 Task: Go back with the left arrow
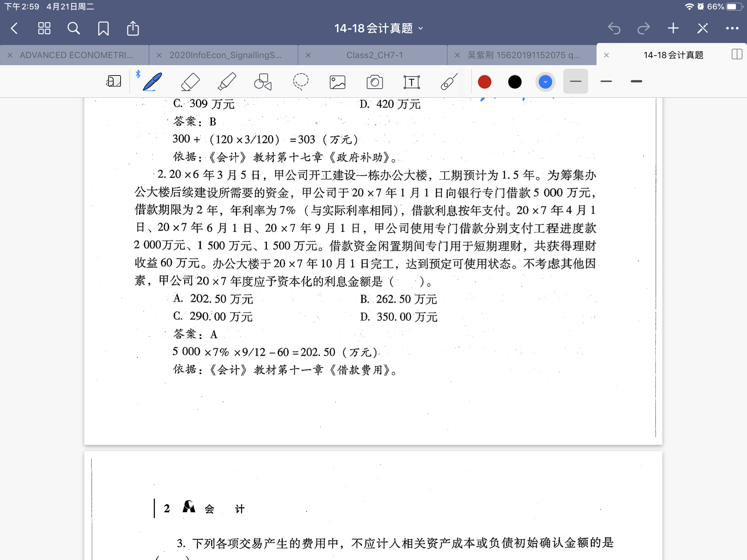click(x=14, y=28)
